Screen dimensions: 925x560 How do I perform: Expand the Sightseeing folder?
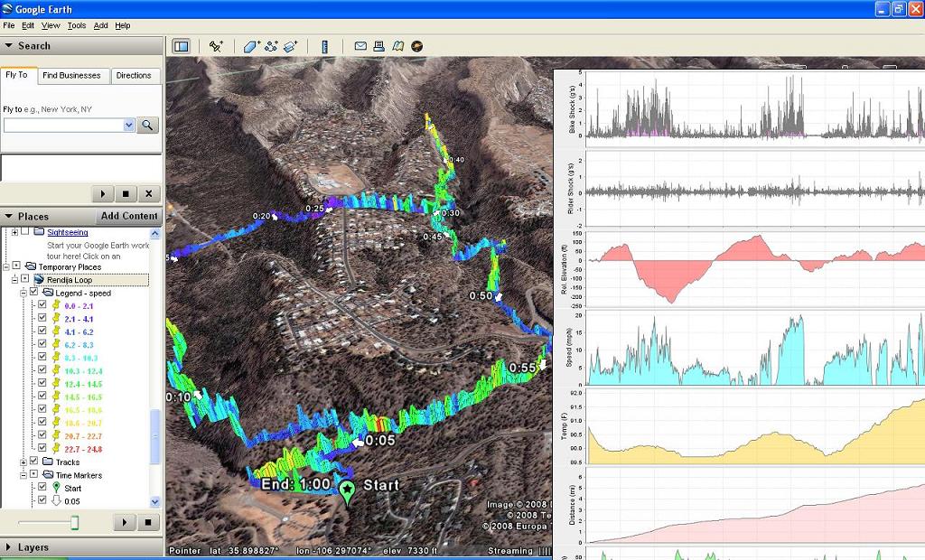(x=14, y=231)
